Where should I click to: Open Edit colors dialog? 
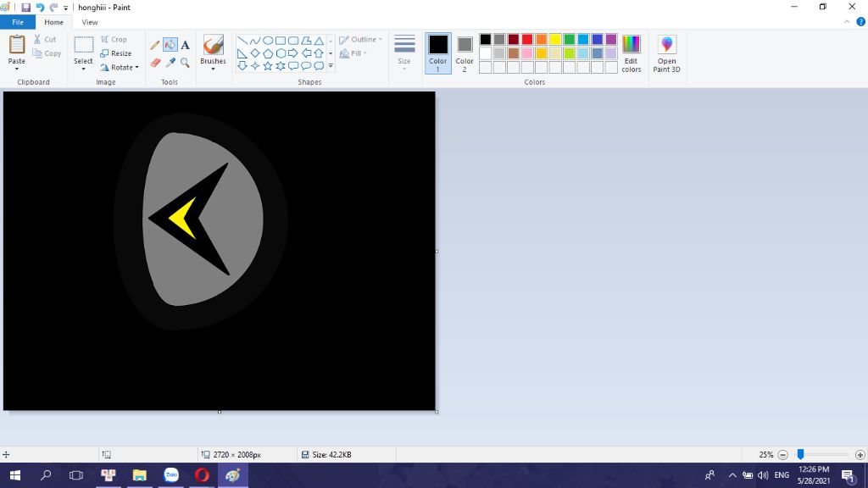point(631,53)
